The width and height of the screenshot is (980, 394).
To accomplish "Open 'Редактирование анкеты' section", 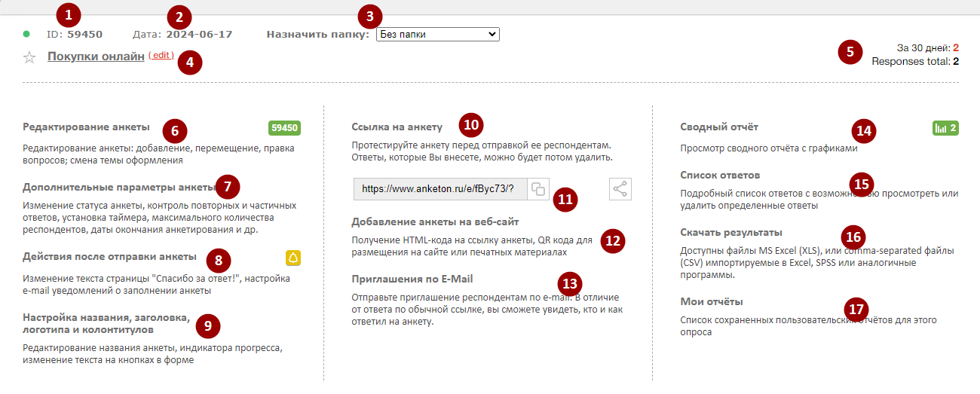I will pos(86,127).
